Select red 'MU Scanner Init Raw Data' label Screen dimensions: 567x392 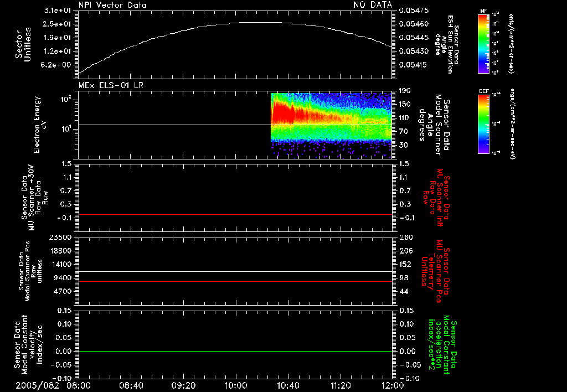coord(436,198)
